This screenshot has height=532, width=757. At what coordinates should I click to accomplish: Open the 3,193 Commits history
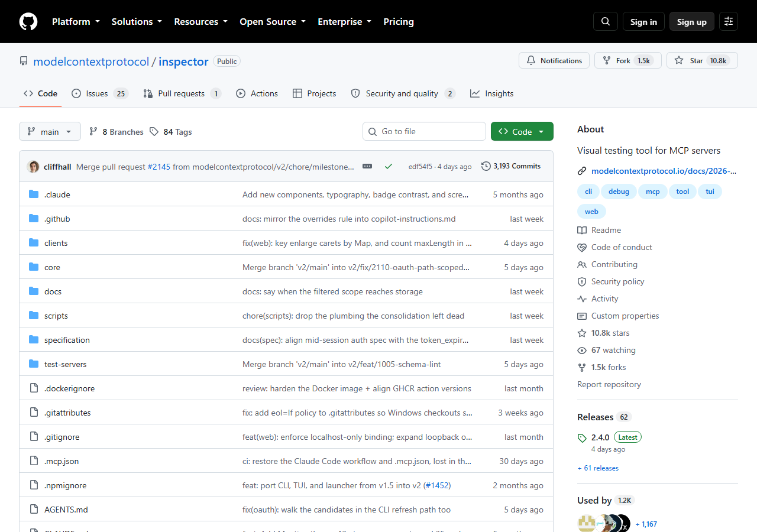(x=511, y=166)
